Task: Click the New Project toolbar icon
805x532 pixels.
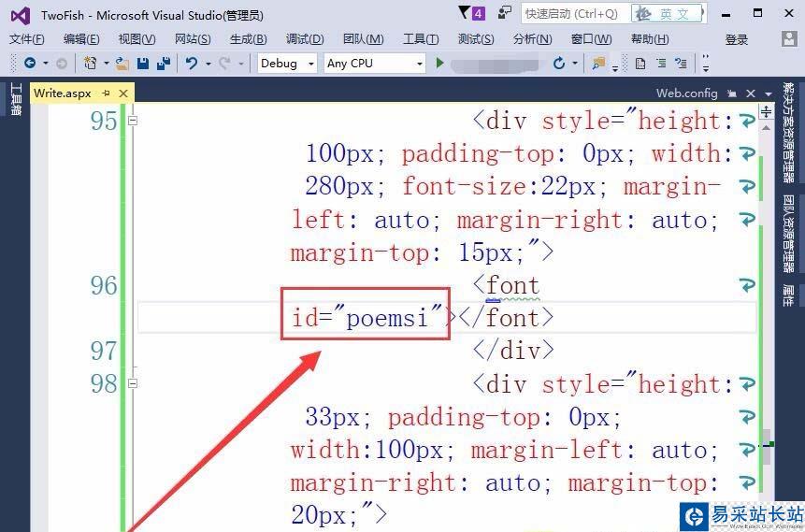Action: [91, 64]
